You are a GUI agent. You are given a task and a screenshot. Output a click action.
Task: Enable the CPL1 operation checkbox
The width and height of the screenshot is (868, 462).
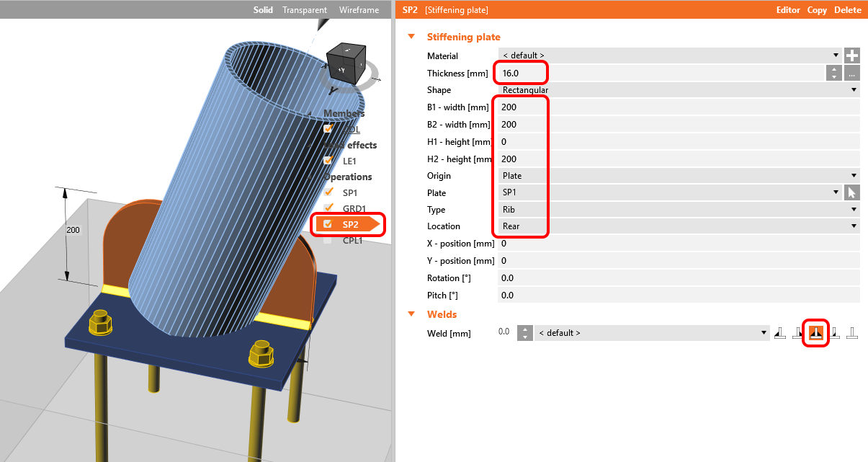[x=328, y=241]
